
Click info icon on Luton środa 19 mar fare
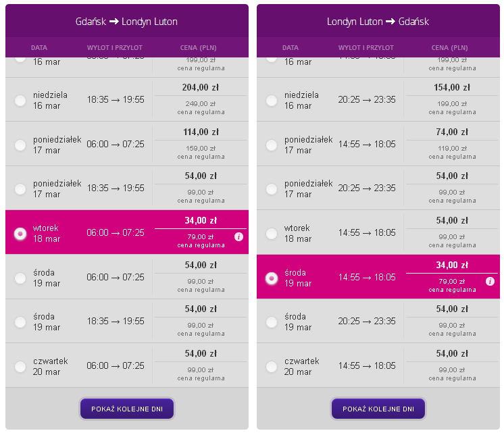click(490, 282)
